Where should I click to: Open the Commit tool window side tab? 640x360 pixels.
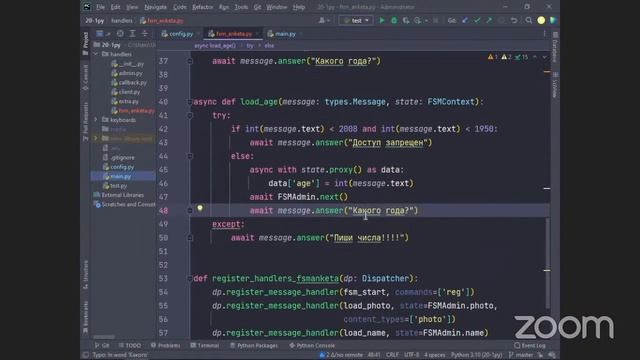85,78
